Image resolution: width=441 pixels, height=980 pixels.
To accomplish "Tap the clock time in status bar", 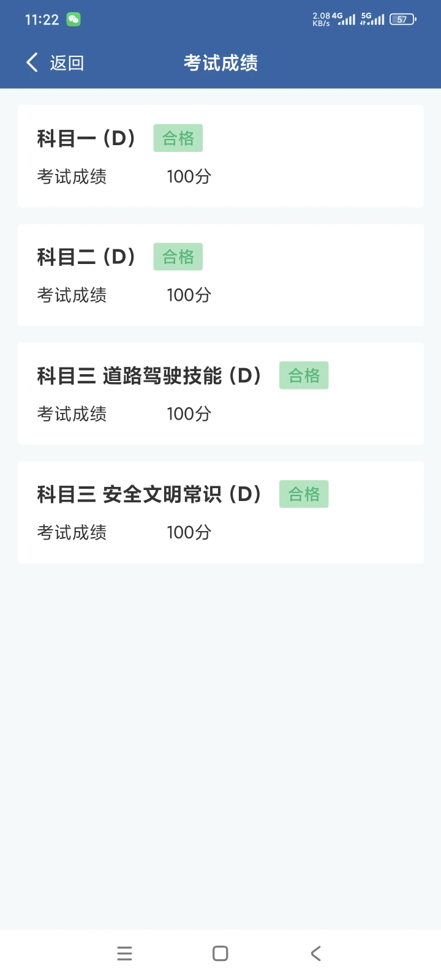I will click(x=42, y=20).
